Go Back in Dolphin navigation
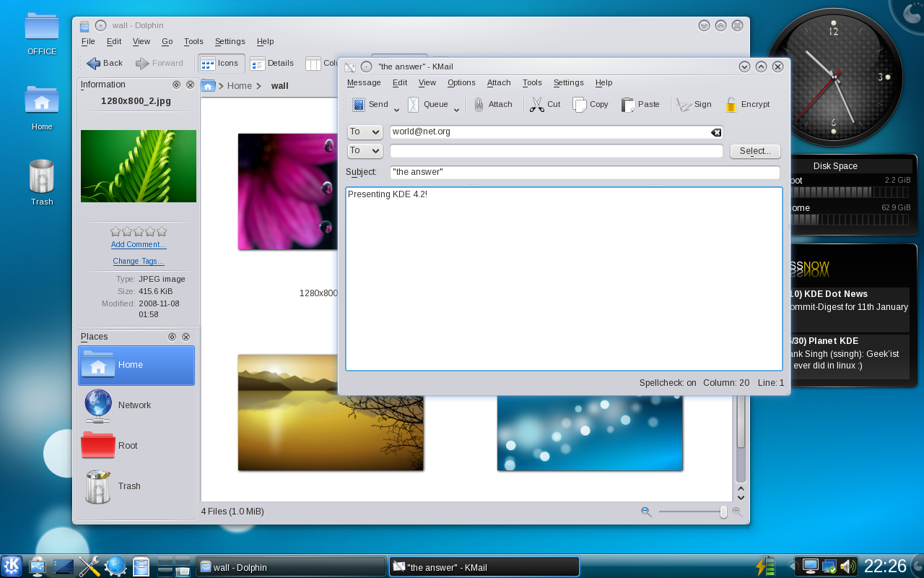This screenshot has height=578, width=924. [104, 63]
